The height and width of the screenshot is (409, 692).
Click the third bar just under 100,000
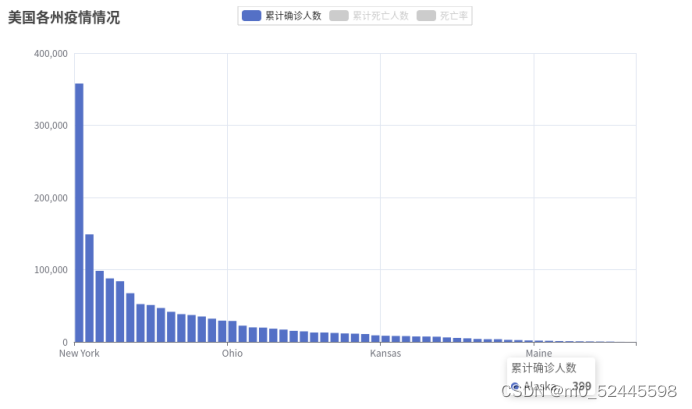[x=99, y=307]
